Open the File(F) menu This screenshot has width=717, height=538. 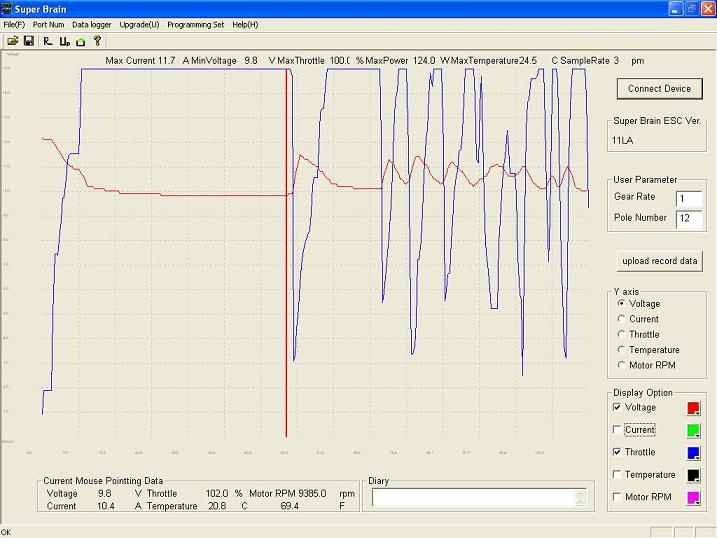14,25
